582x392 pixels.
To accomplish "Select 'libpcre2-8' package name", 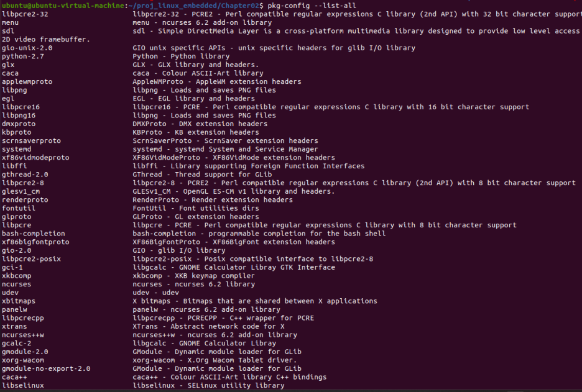I will coord(23,183).
